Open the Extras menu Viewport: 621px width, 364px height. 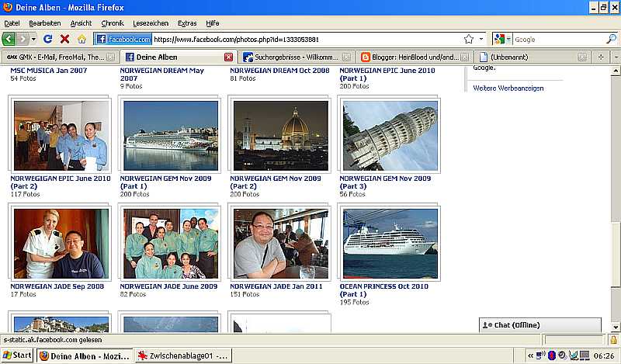point(187,23)
